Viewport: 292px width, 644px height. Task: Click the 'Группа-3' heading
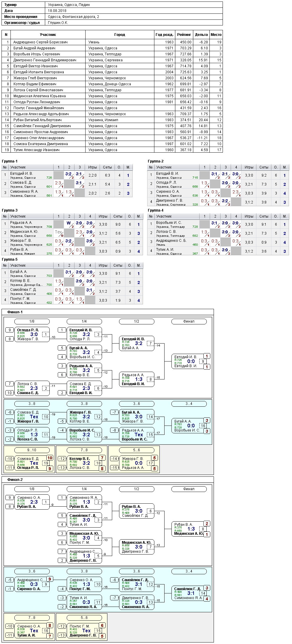coord(10,210)
